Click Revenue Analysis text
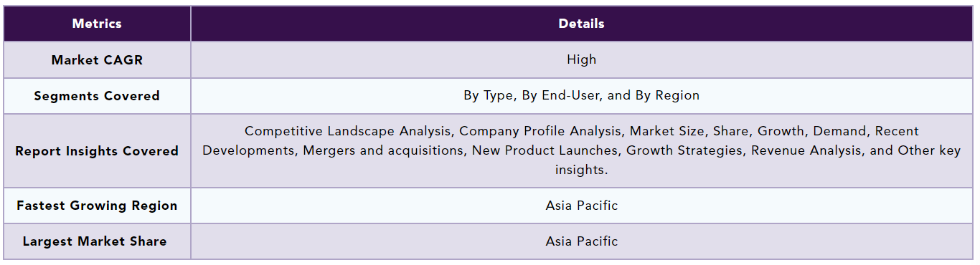 point(803,150)
